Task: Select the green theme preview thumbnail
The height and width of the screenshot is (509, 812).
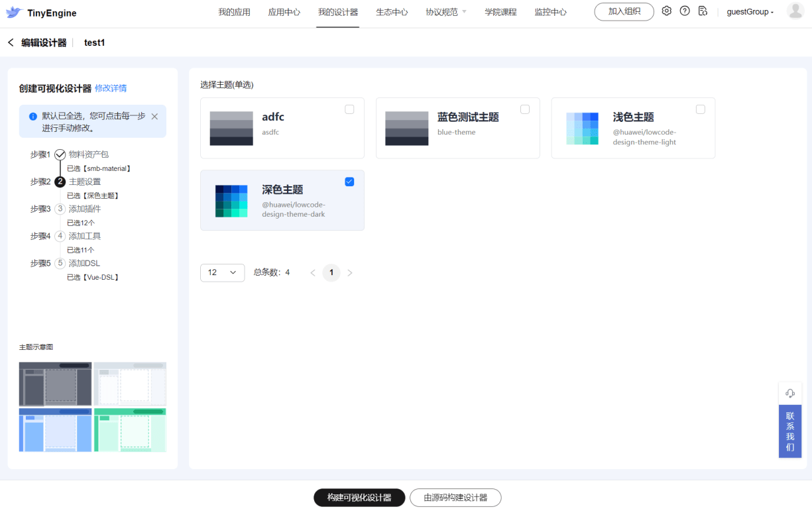Action: [x=130, y=430]
